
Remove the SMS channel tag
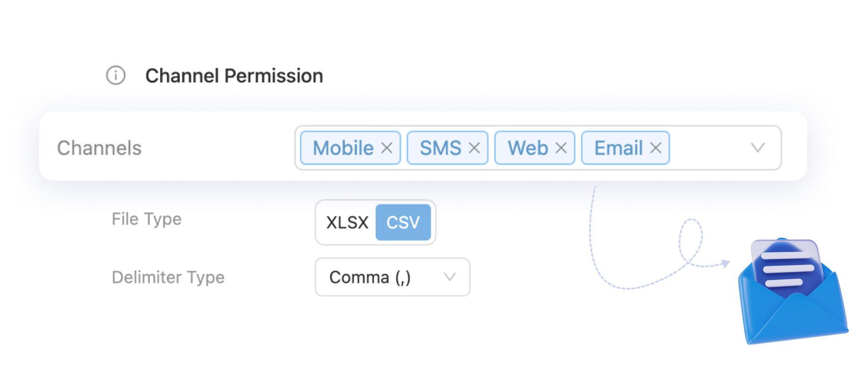click(x=474, y=148)
